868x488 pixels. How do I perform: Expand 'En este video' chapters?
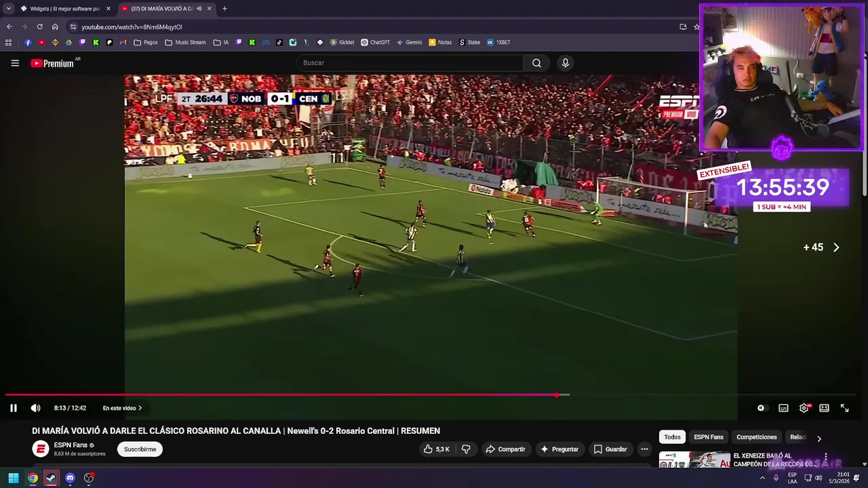pyautogui.click(x=122, y=408)
